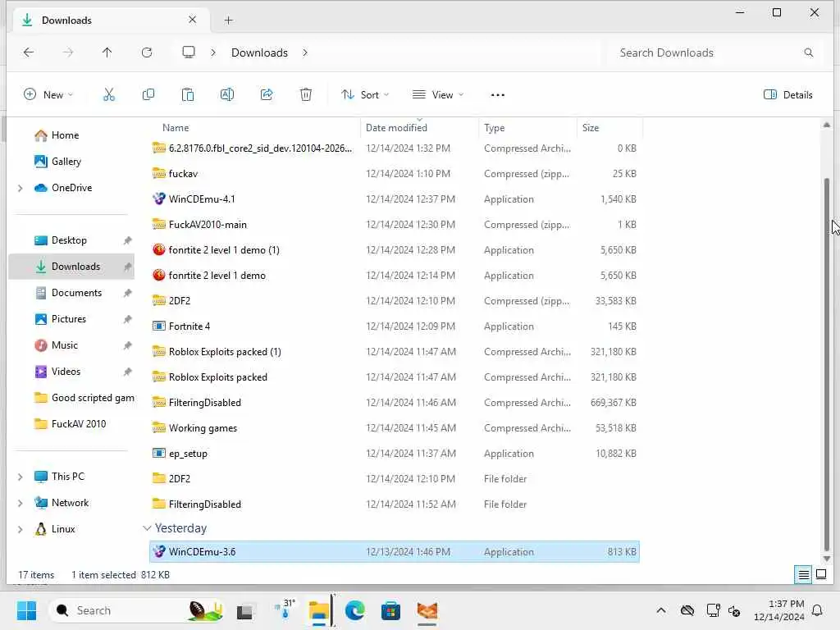Open the notifications bell

[818, 610]
